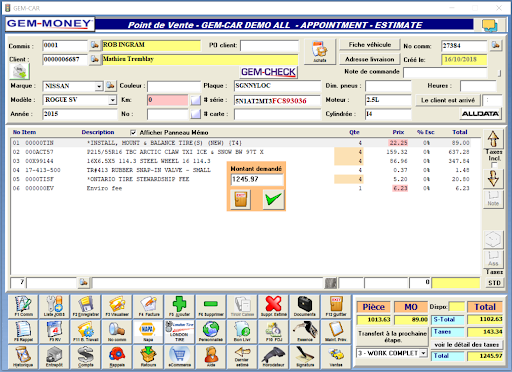
Task: Open the Horodateur scanner icon
Action: [273, 356]
